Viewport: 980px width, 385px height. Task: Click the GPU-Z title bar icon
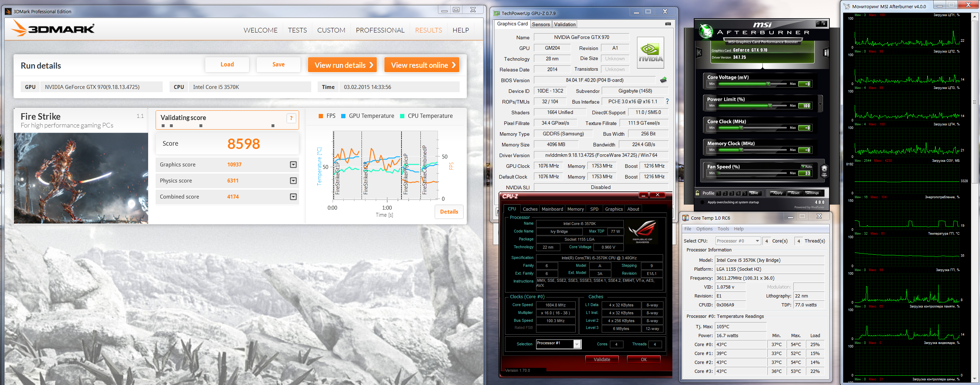point(496,13)
